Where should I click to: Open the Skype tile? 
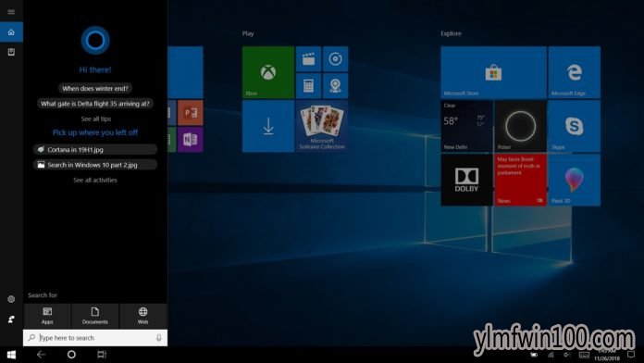(x=575, y=126)
